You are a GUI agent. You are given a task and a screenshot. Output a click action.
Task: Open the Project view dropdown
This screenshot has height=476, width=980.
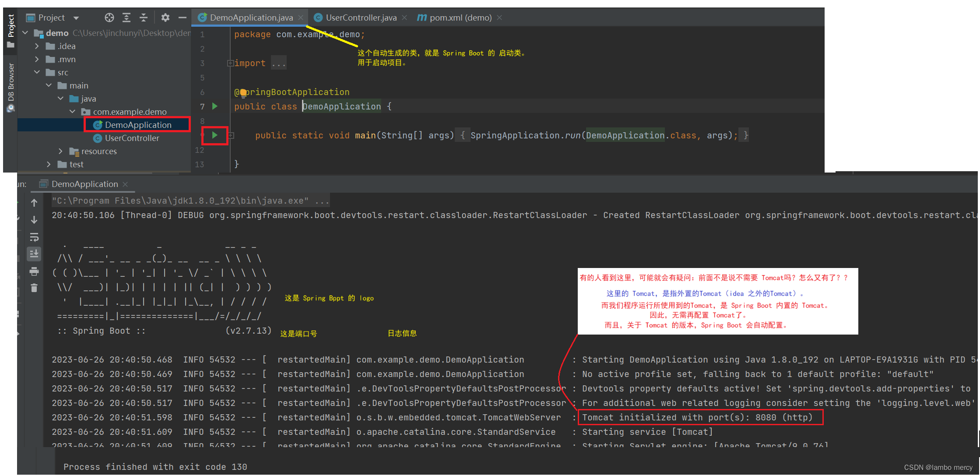[76, 18]
